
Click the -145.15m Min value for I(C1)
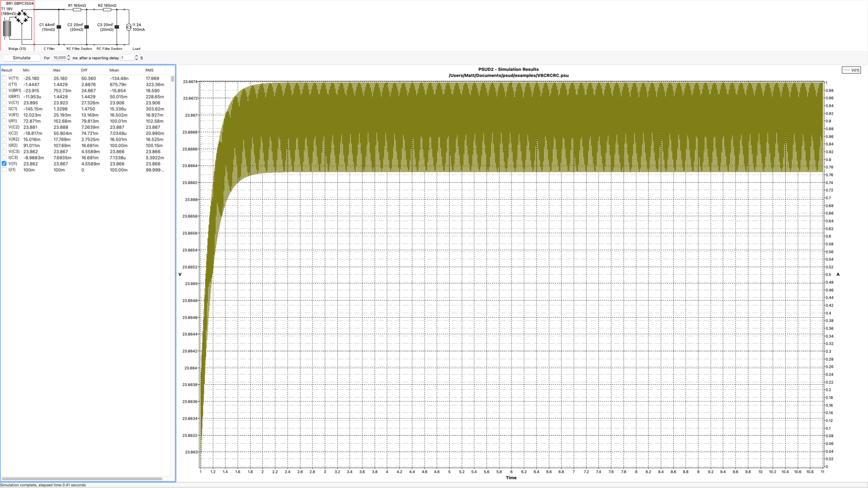coord(33,109)
